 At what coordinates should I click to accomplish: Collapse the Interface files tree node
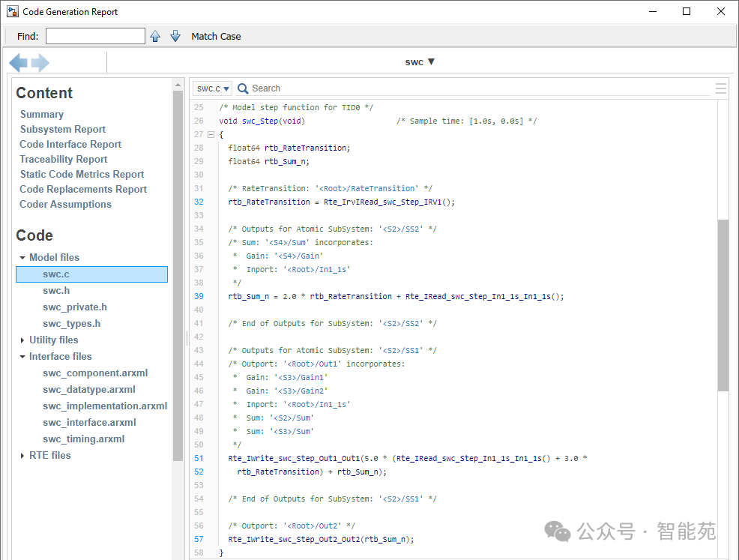[x=22, y=357]
